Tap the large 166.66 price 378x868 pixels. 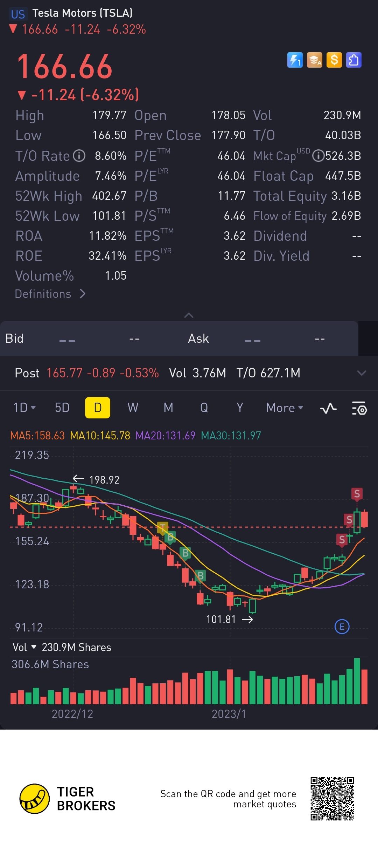65,67
